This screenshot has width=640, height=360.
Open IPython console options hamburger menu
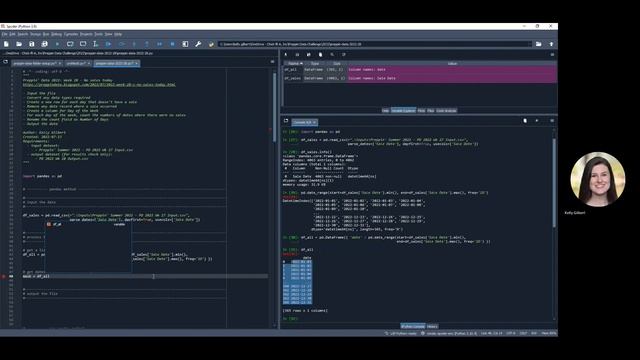(552, 121)
